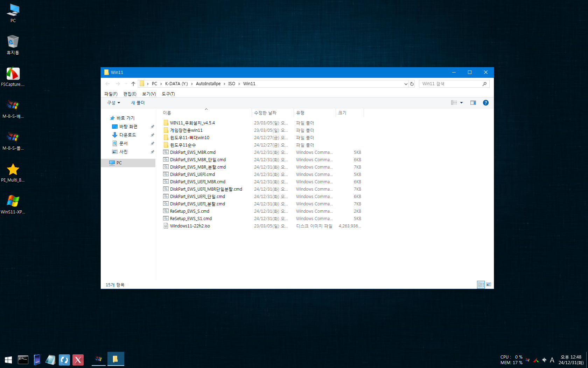Switch to the File Explorer taskbar button
Image resolution: width=588 pixels, height=368 pixels.
115,359
